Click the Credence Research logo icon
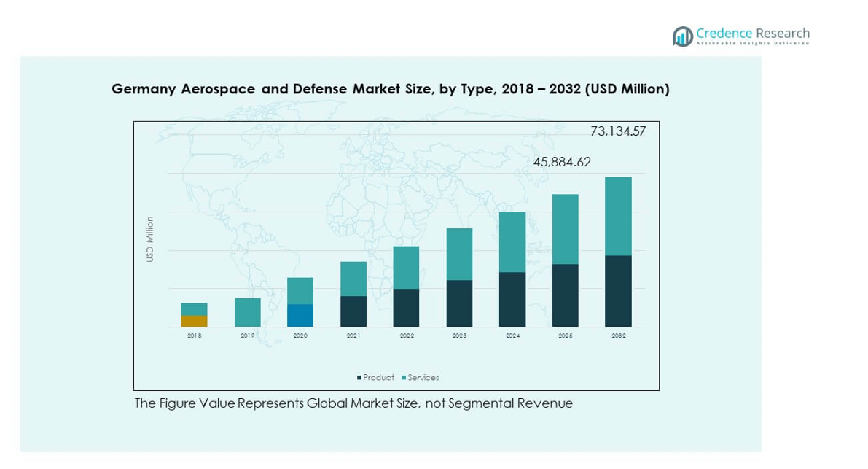This screenshot has height=469, width=868. point(682,36)
